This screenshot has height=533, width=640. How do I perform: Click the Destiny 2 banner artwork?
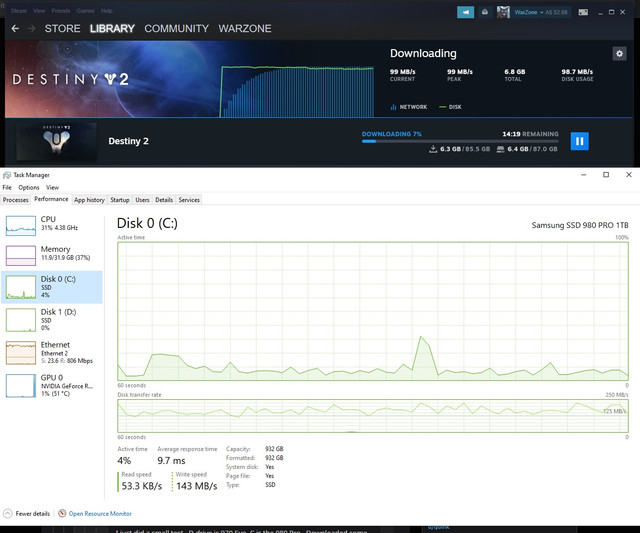[112, 79]
